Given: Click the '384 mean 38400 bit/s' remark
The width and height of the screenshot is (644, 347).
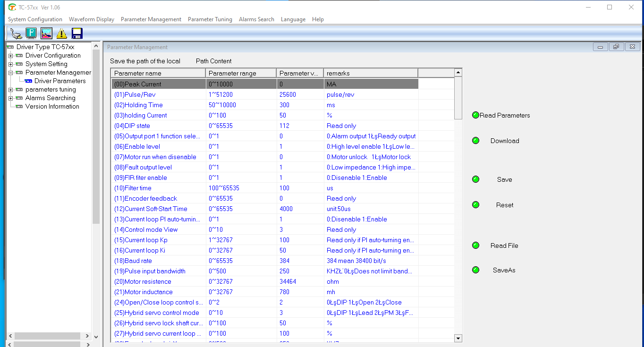Looking at the screenshot, I should [356, 261].
